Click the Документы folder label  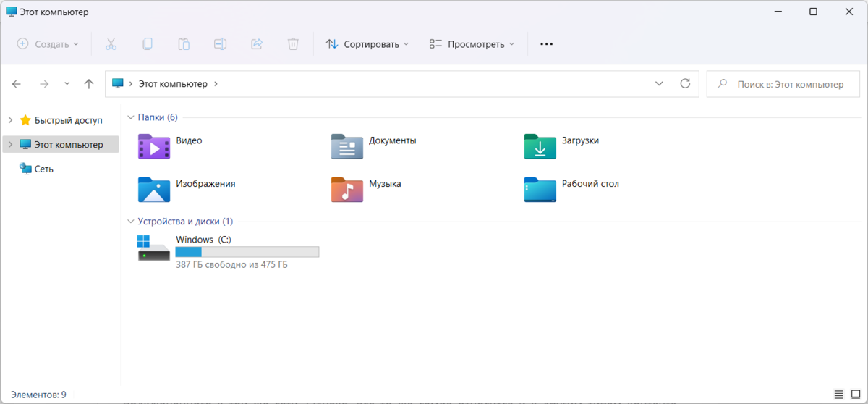point(392,140)
